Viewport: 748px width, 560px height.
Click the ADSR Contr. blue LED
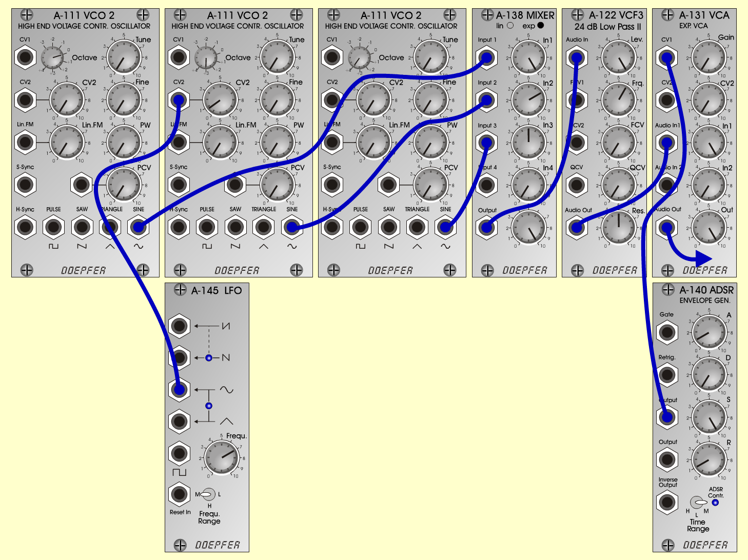click(715, 503)
